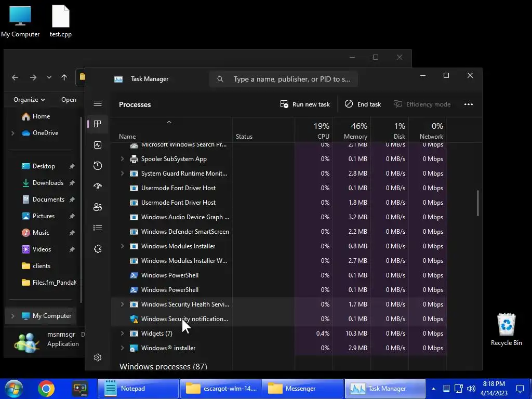Expand Windows Security Health Service row
The image size is (532, 399).
tap(123, 304)
